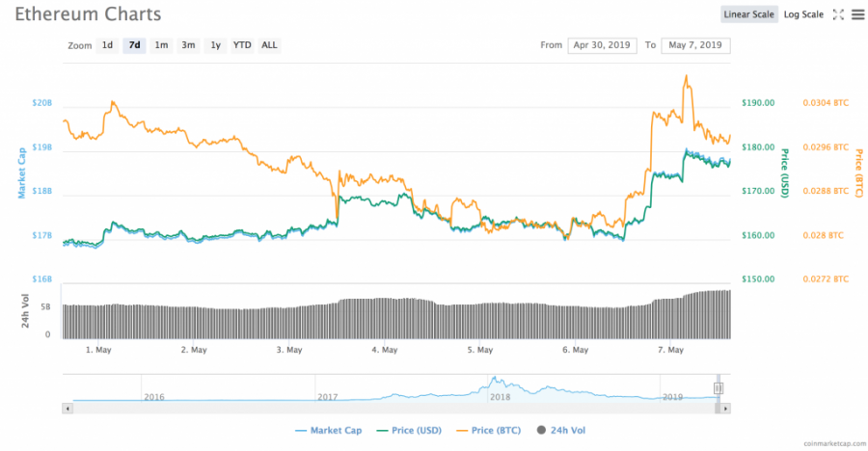Set zoom to YTD
Screen dimensions: 868x451
pos(242,45)
